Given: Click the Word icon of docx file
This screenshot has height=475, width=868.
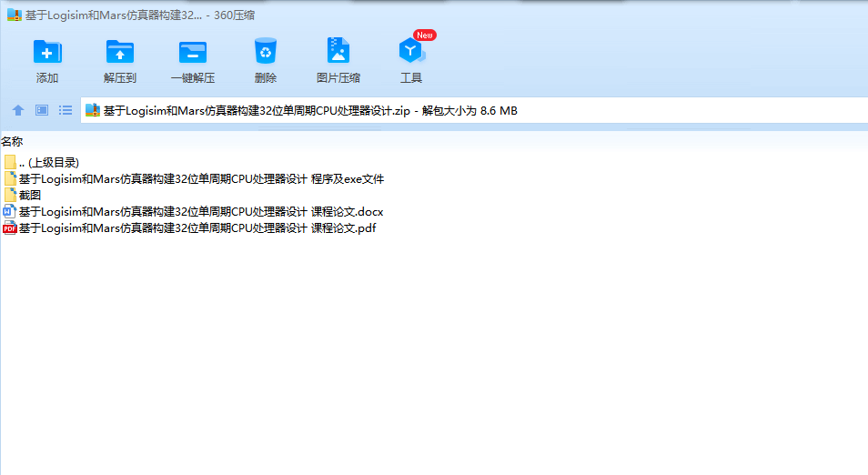Looking at the screenshot, I should (x=9, y=211).
